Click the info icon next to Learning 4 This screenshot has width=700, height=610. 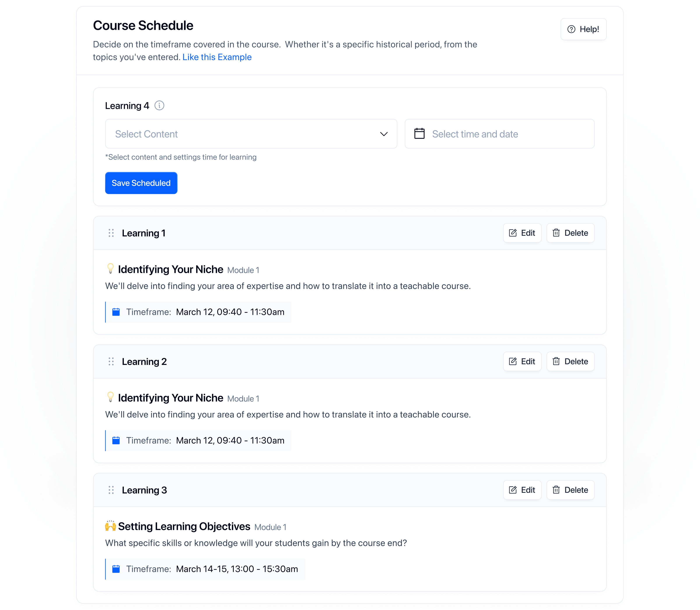tap(159, 106)
